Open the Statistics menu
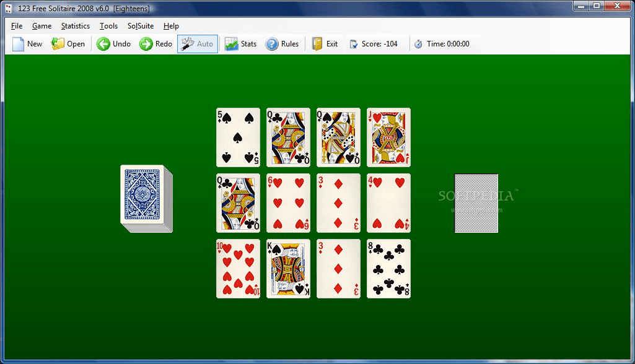Viewport: 635px width, 364px height. tap(75, 26)
